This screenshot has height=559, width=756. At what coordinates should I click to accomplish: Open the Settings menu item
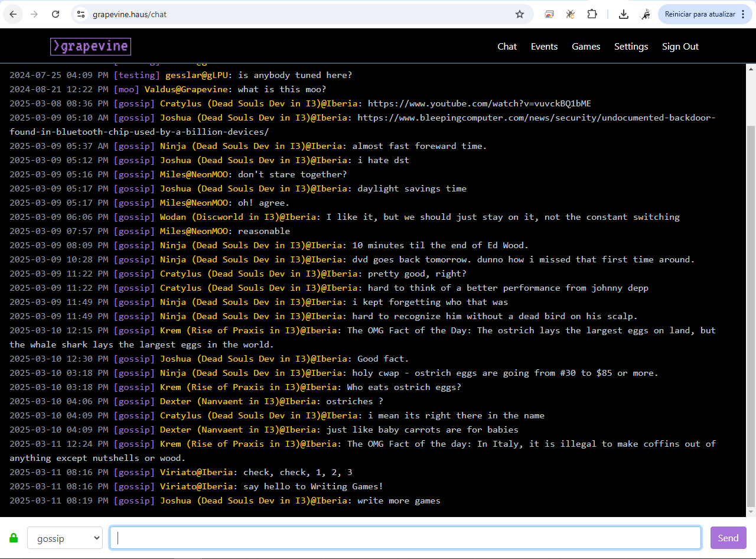(x=631, y=46)
